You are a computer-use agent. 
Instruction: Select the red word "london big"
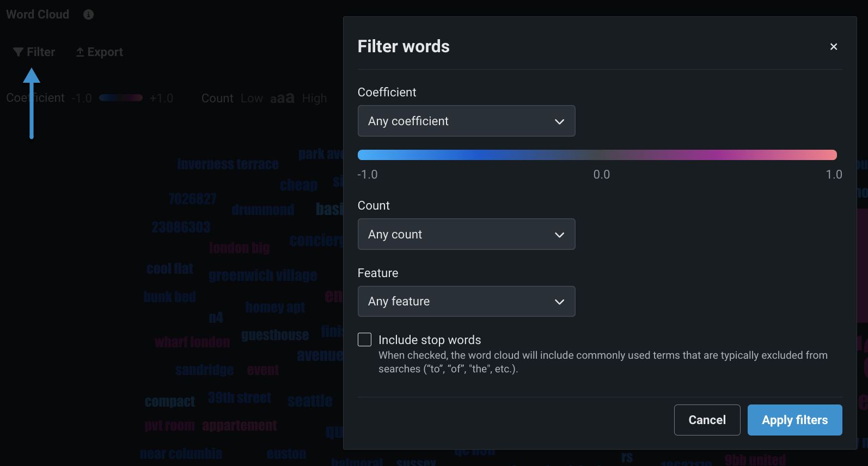coord(239,248)
